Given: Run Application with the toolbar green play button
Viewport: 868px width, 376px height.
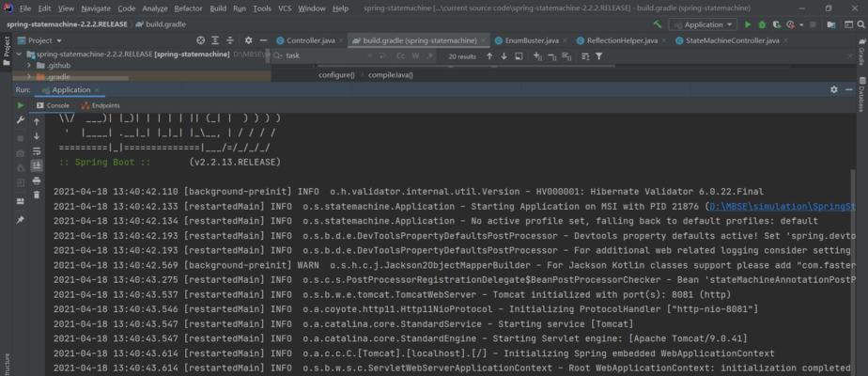Looking at the screenshot, I should pos(748,24).
